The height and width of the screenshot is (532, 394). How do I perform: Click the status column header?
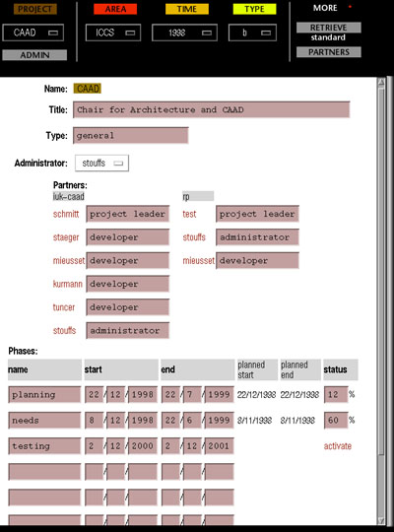(341, 369)
